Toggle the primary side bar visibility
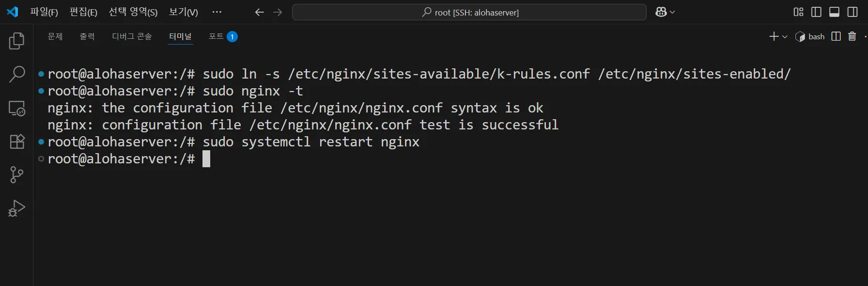868x286 pixels. [x=816, y=12]
